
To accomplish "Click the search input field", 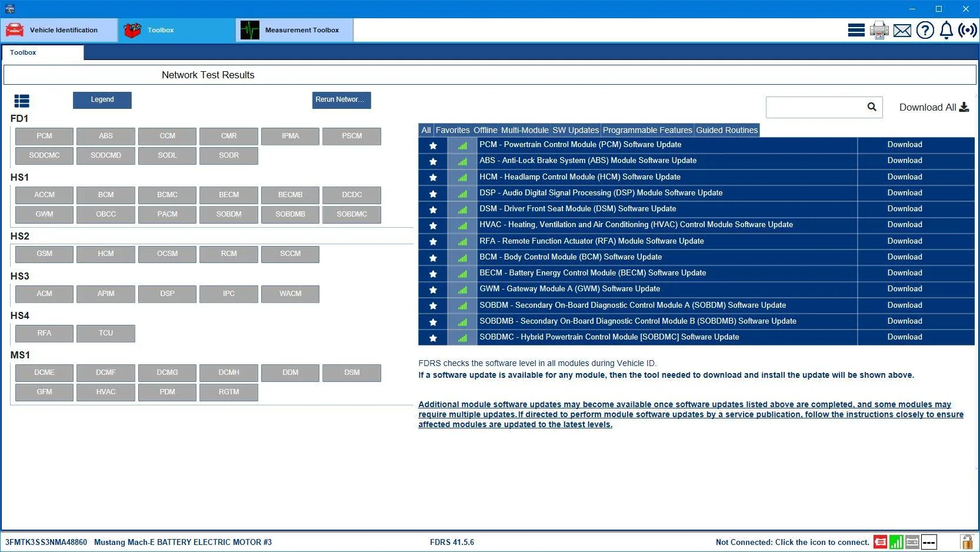I will pos(815,107).
